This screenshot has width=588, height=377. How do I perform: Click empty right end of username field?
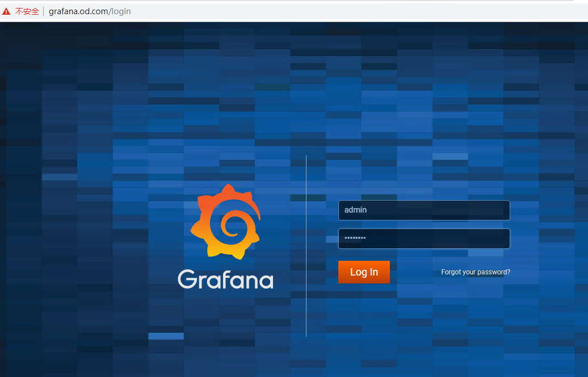(494, 210)
